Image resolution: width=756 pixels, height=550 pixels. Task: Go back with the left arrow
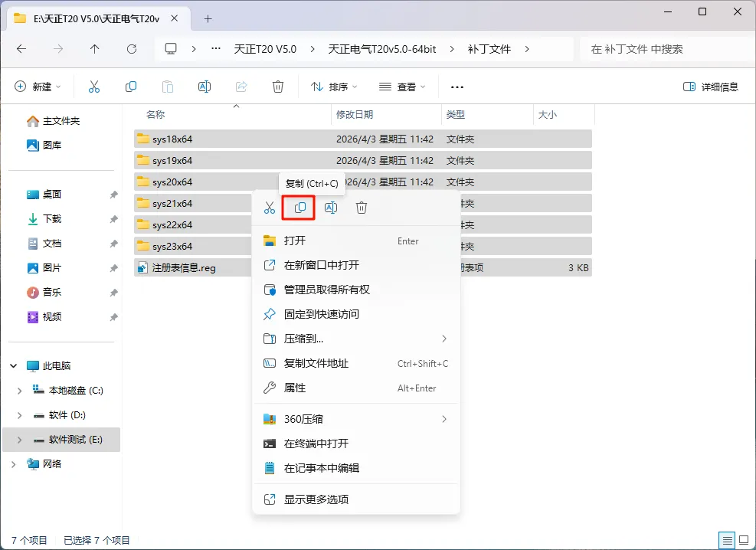[21, 49]
